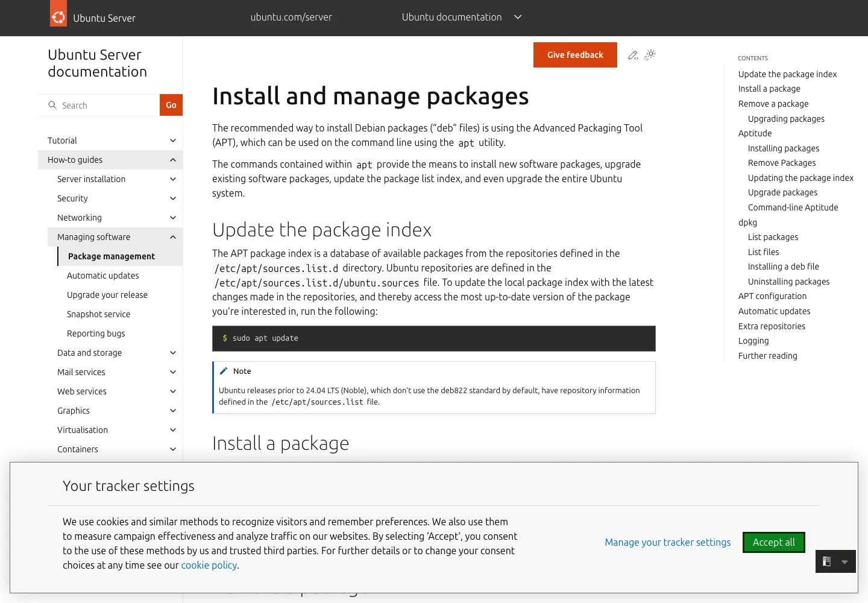Expand the Server installation chevron
Viewport: 868px width, 603px height.
click(173, 179)
